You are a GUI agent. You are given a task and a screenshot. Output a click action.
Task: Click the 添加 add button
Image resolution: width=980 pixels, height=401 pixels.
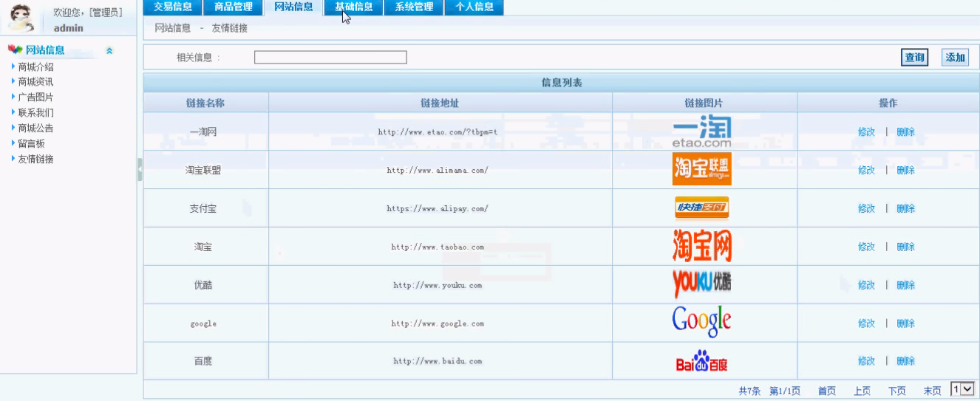pos(955,57)
